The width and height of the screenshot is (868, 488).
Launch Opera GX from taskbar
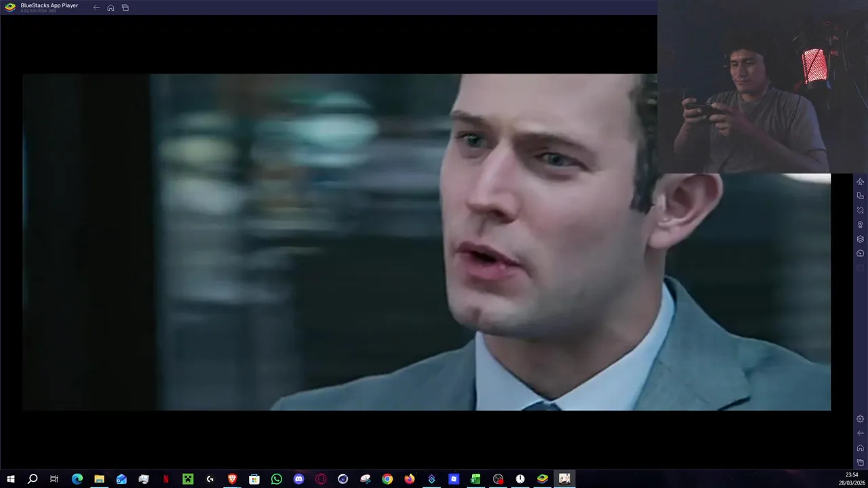321,479
